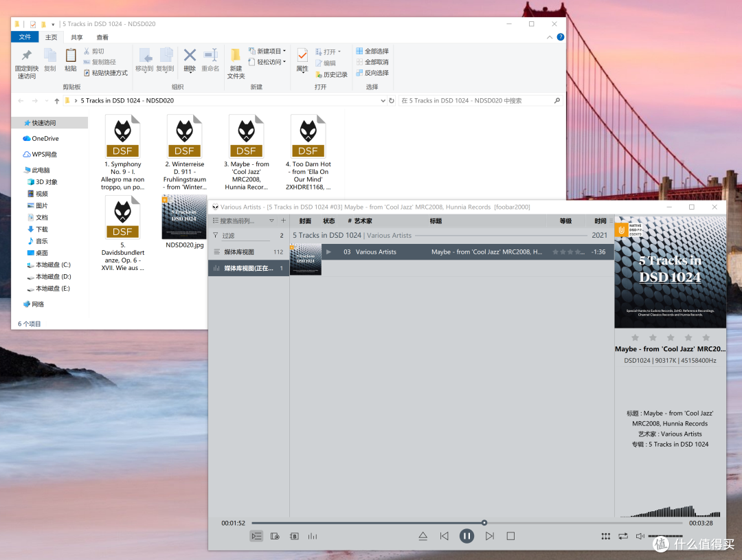Open the biography panel button
The height and width of the screenshot is (560, 742).
point(294,536)
